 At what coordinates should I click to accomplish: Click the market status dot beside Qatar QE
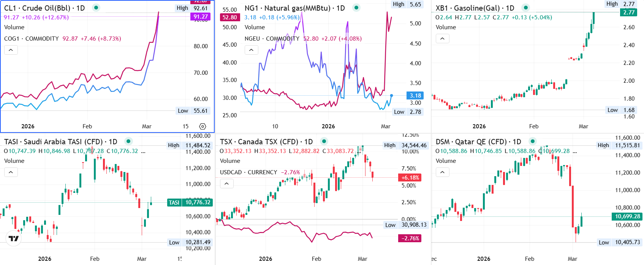(533, 141)
